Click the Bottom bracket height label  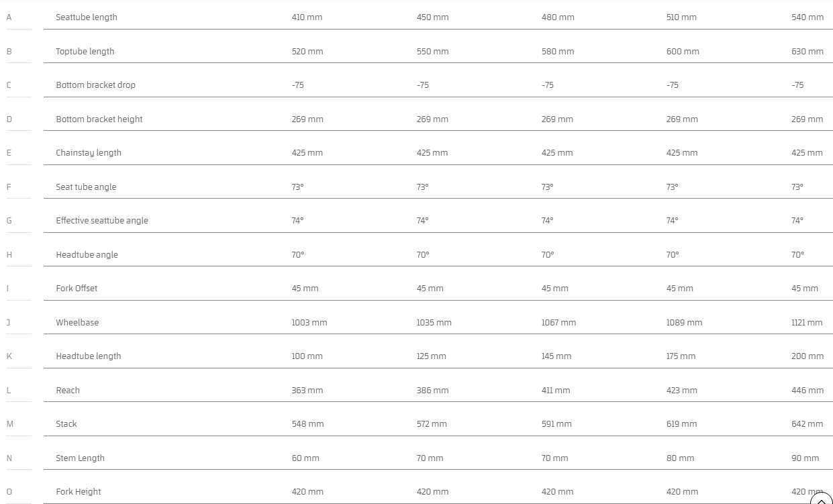click(99, 119)
